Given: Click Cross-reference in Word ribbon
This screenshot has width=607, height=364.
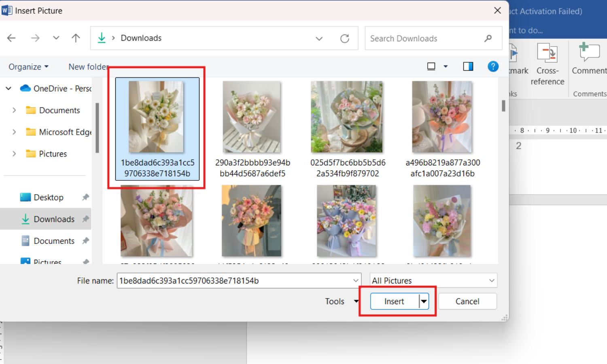Looking at the screenshot, I should click(x=548, y=64).
